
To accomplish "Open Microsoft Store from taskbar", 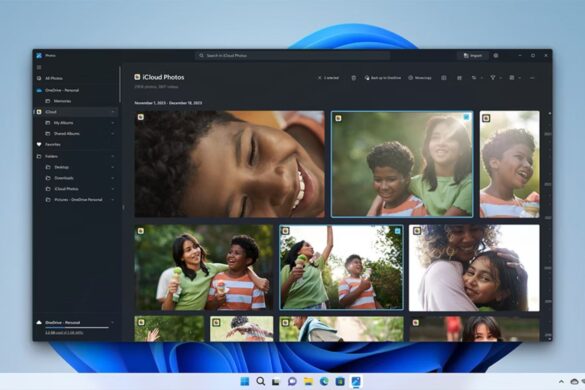I will point(340,381).
